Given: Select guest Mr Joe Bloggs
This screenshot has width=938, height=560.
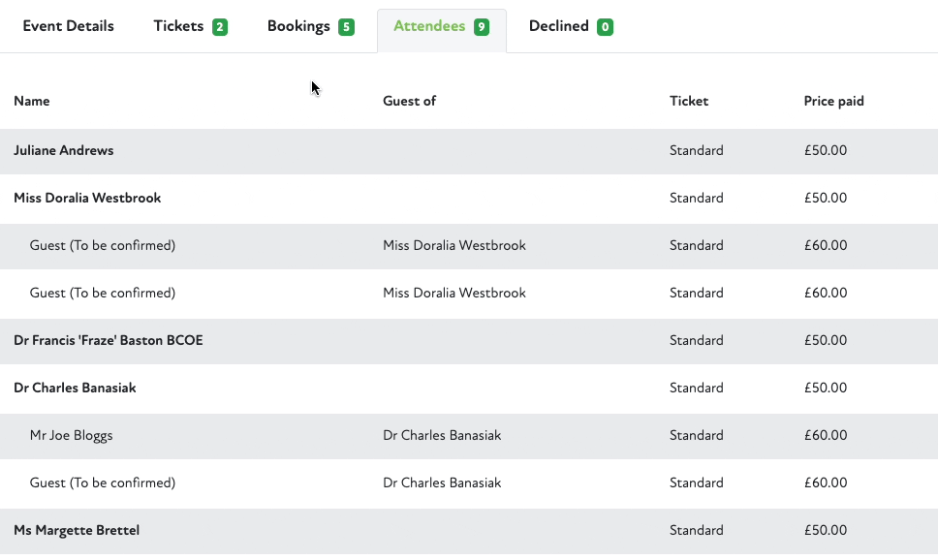Looking at the screenshot, I should pyautogui.click(x=72, y=435).
